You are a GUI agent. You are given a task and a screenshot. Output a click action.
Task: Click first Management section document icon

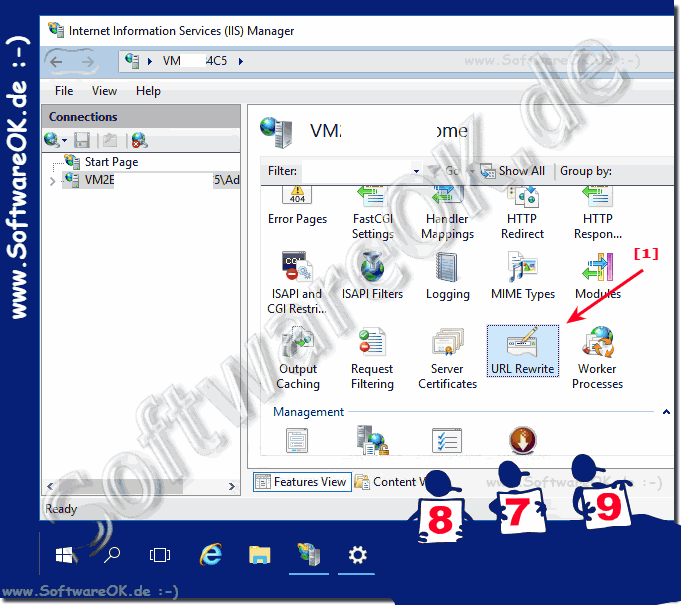coord(297,440)
